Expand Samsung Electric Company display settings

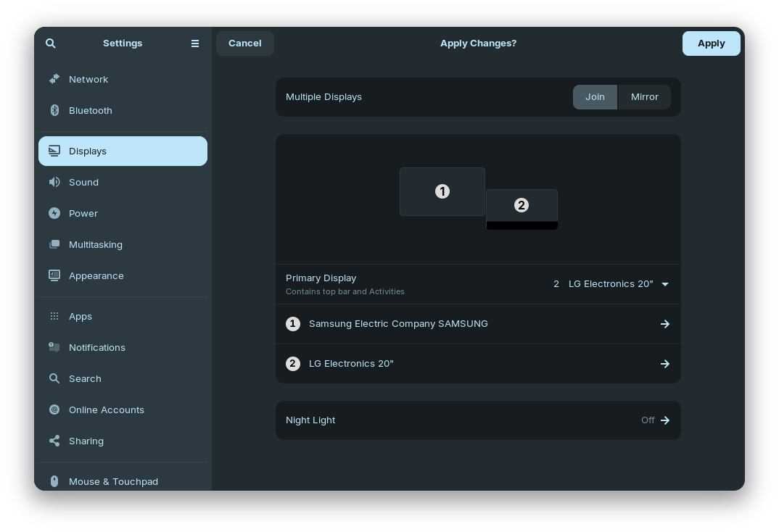point(478,324)
